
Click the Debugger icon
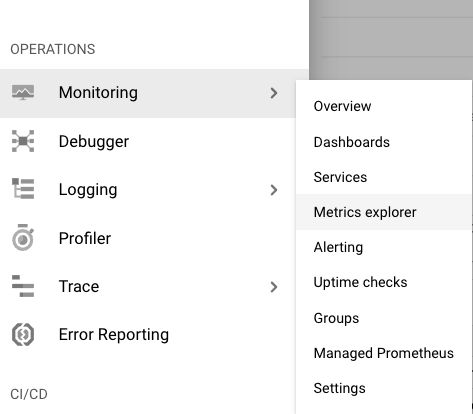[x=23, y=141]
